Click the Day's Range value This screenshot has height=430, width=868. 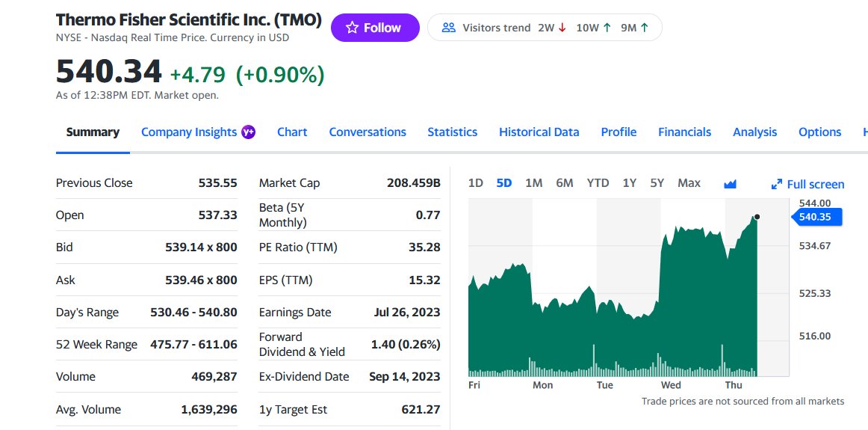point(193,312)
